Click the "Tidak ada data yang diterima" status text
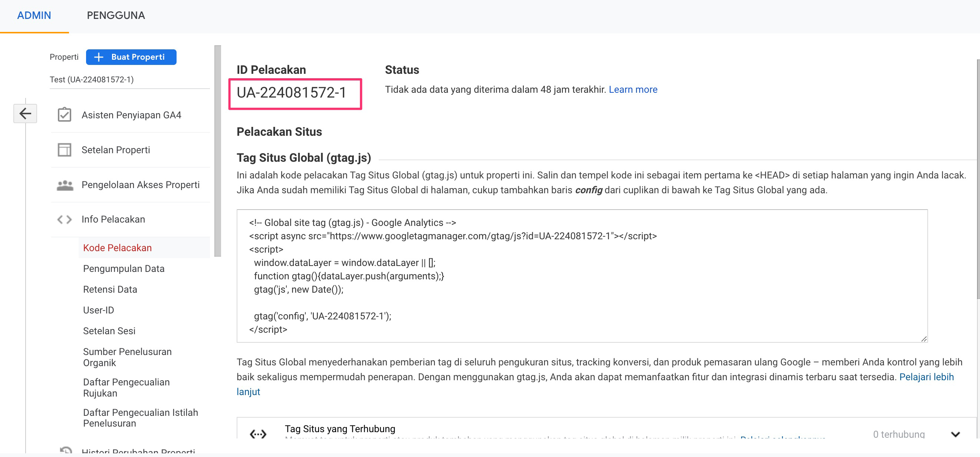Image resolution: width=980 pixels, height=457 pixels. click(x=495, y=89)
